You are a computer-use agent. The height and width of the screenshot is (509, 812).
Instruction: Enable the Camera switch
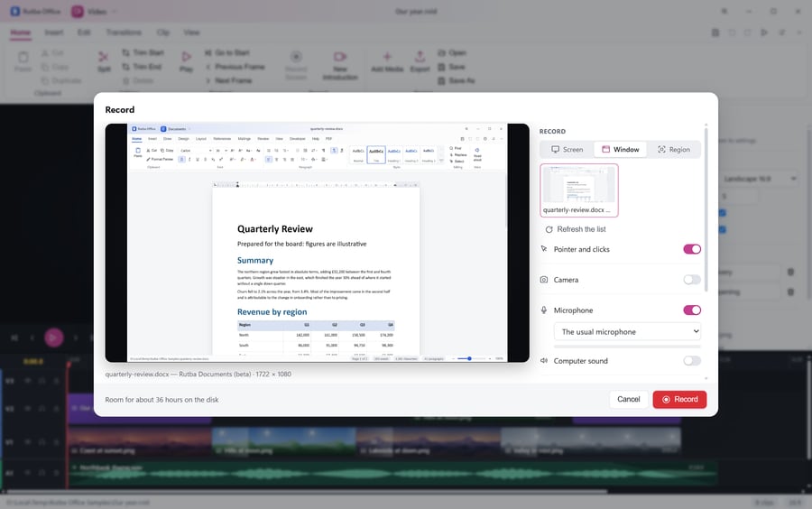click(692, 280)
